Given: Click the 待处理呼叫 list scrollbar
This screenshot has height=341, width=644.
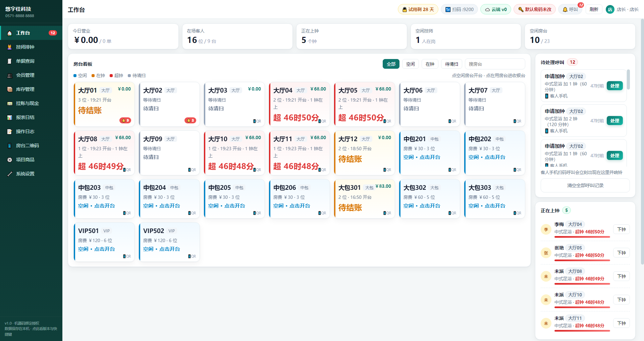Looking at the screenshot, I should (628, 80).
